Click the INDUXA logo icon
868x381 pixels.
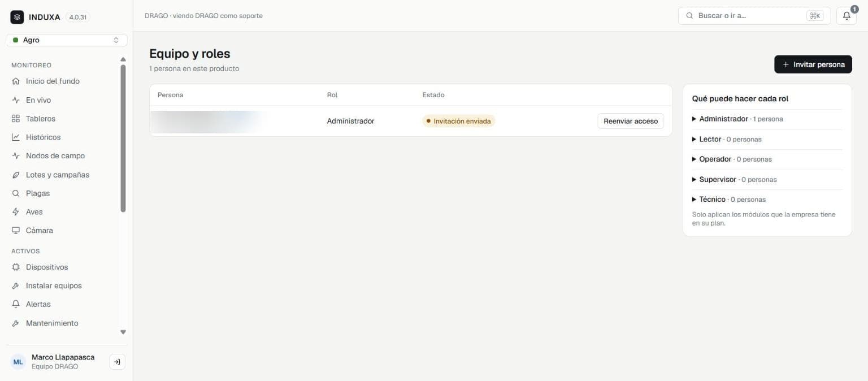[17, 17]
